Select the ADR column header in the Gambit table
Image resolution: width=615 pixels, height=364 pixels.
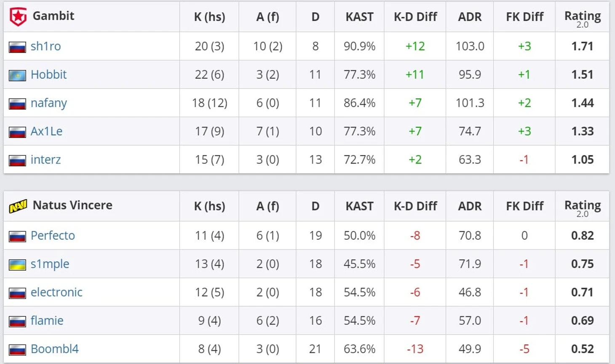(x=470, y=17)
